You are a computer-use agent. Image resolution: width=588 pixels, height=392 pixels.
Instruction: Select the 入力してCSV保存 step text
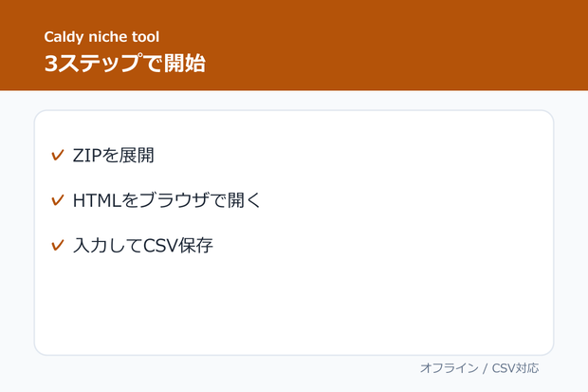click(x=143, y=245)
